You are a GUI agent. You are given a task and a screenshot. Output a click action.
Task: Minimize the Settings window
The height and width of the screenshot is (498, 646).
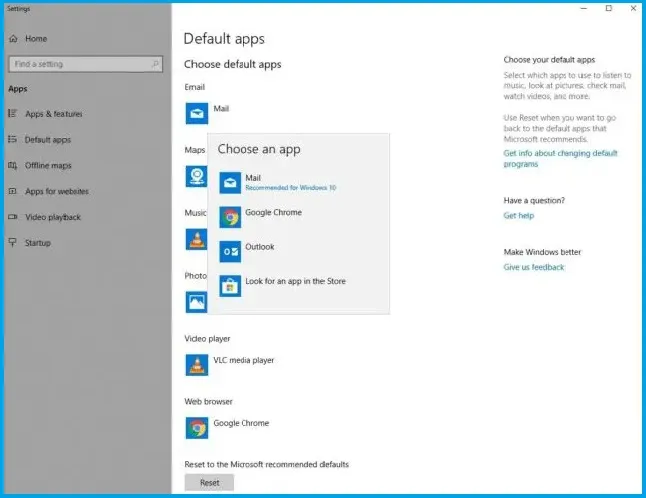pos(584,8)
